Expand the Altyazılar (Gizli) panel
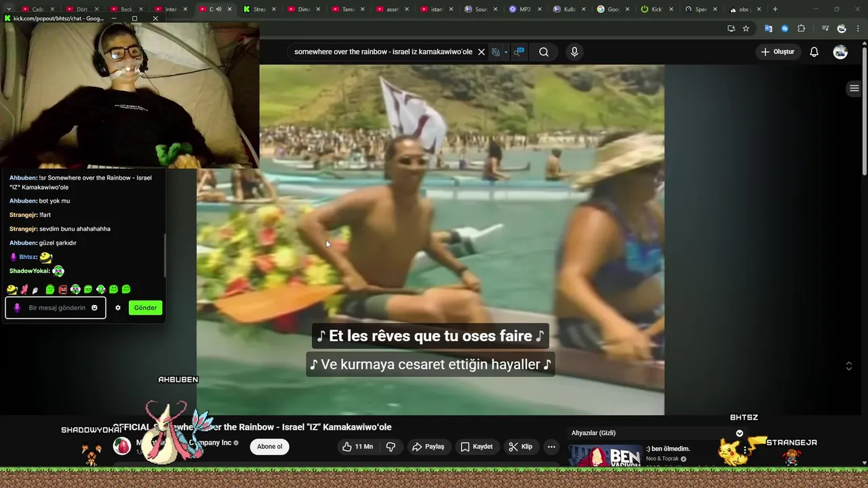This screenshot has width=868, height=488. tap(739, 433)
